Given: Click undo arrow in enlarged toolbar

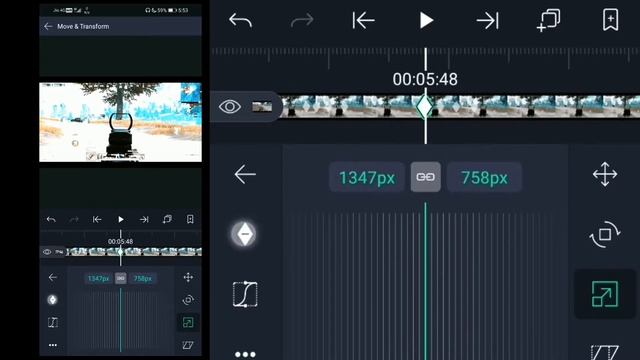Looking at the screenshot, I should [x=240, y=20].
